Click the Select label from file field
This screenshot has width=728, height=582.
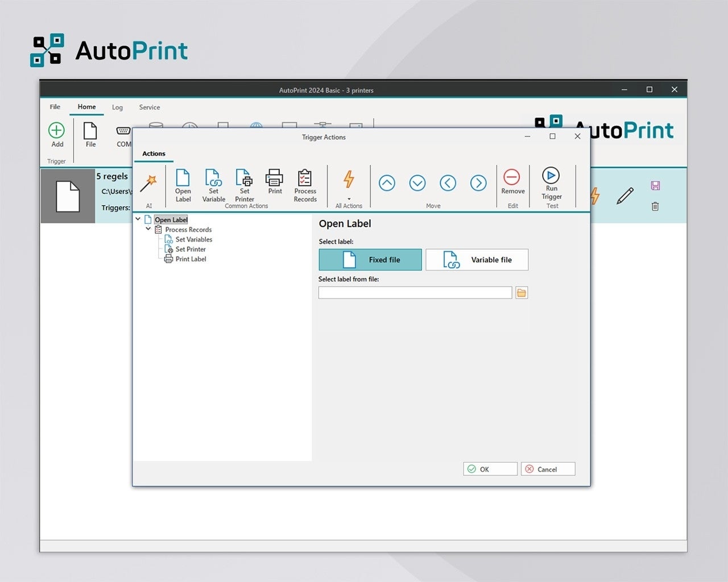point(415,293)
